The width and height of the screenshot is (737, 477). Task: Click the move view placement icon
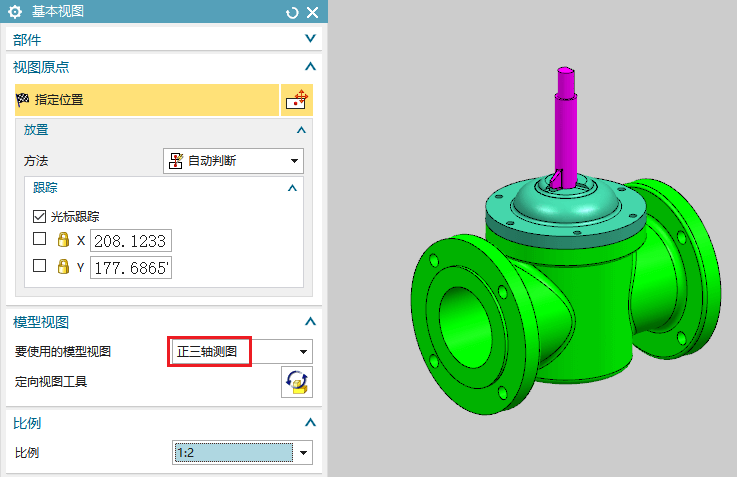297,100
